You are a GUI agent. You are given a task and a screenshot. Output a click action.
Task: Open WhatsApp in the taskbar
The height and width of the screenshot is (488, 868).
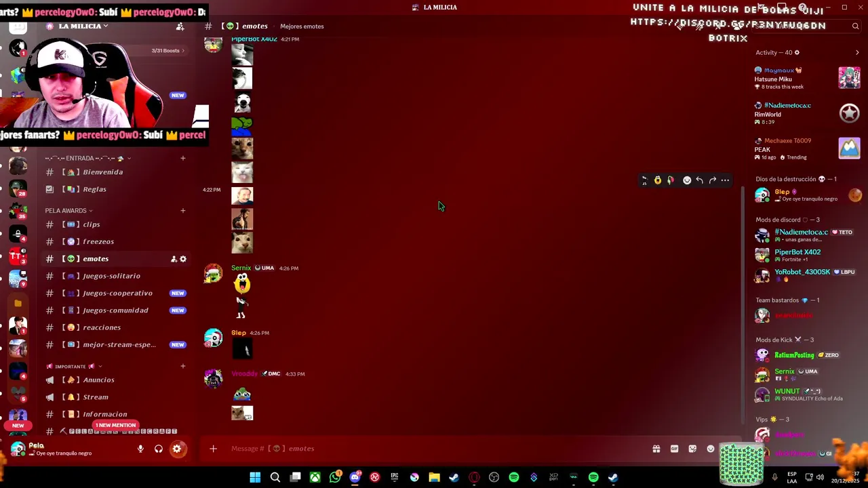(335, 478)
